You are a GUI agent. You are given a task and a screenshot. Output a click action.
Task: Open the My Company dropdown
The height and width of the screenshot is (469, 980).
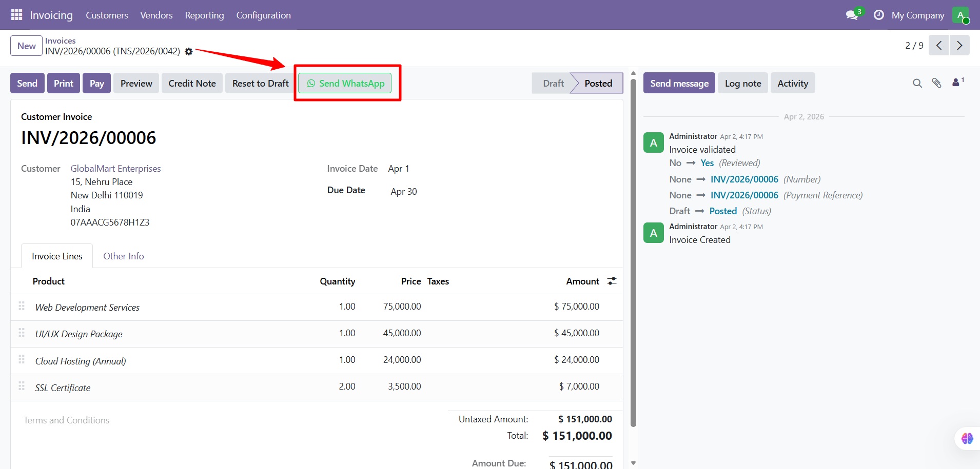918,15
